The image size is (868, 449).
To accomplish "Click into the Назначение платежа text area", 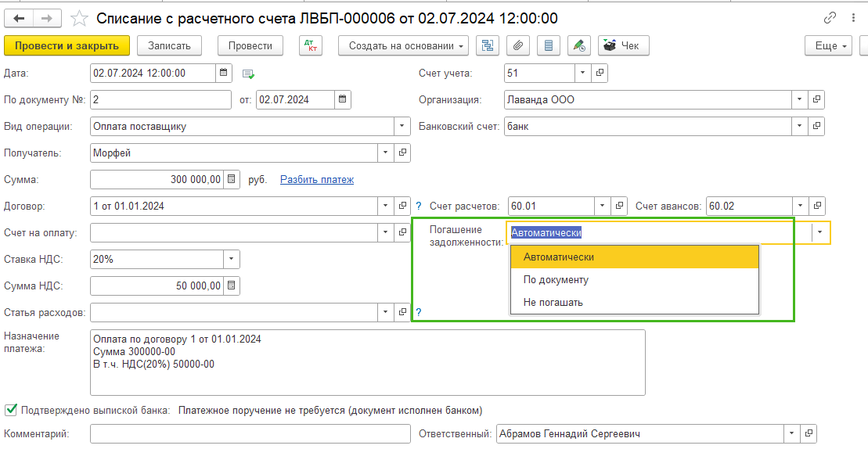I will tap(368, 363).
